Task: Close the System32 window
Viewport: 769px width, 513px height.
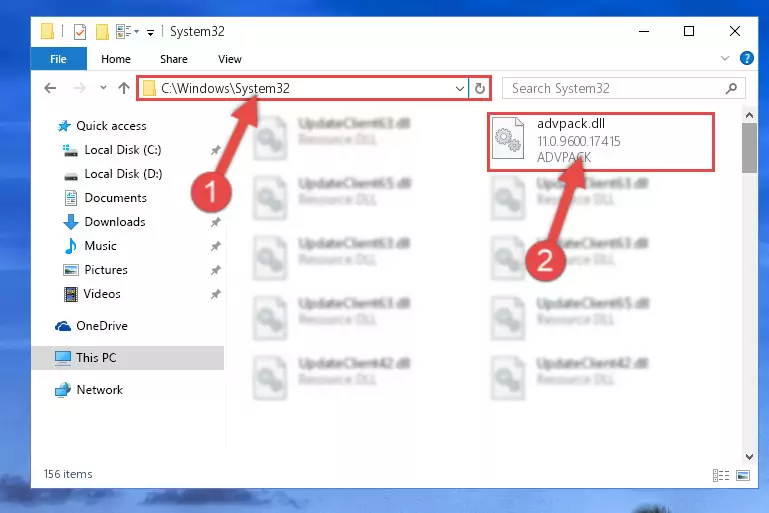Action: pos(735,31)
